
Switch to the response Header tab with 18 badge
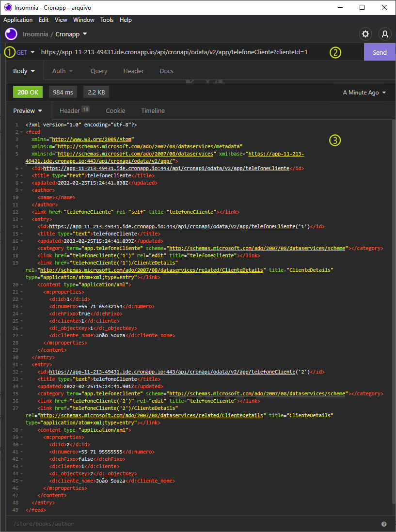(74, 110)
